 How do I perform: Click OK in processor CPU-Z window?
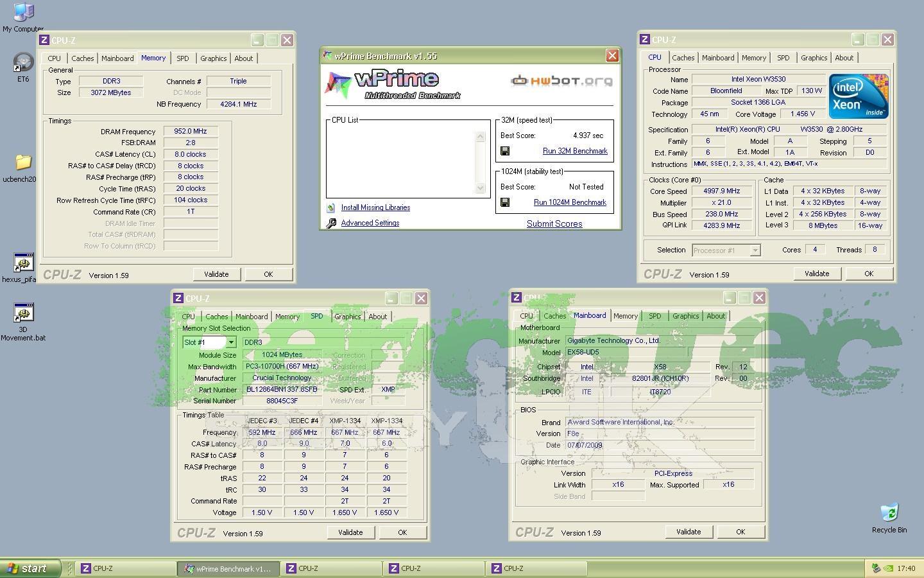click(869, 274)
